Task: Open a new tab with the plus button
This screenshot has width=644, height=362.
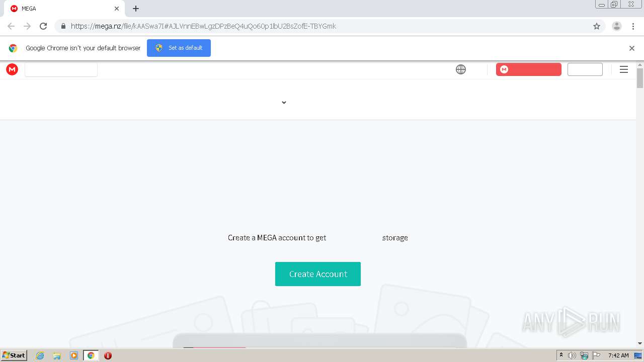Action: pos(136,9)
